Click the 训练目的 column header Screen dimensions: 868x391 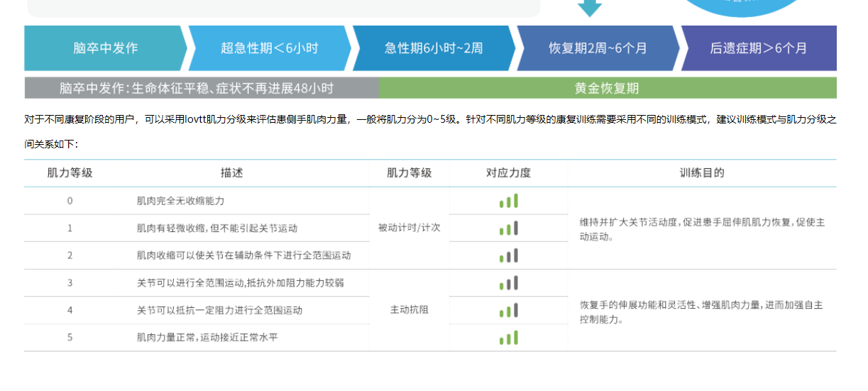[702, 173]
